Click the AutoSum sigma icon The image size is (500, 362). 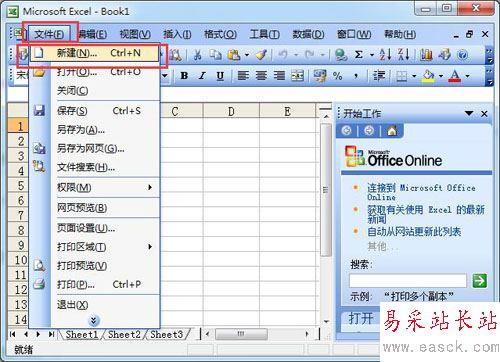[359, 55]
